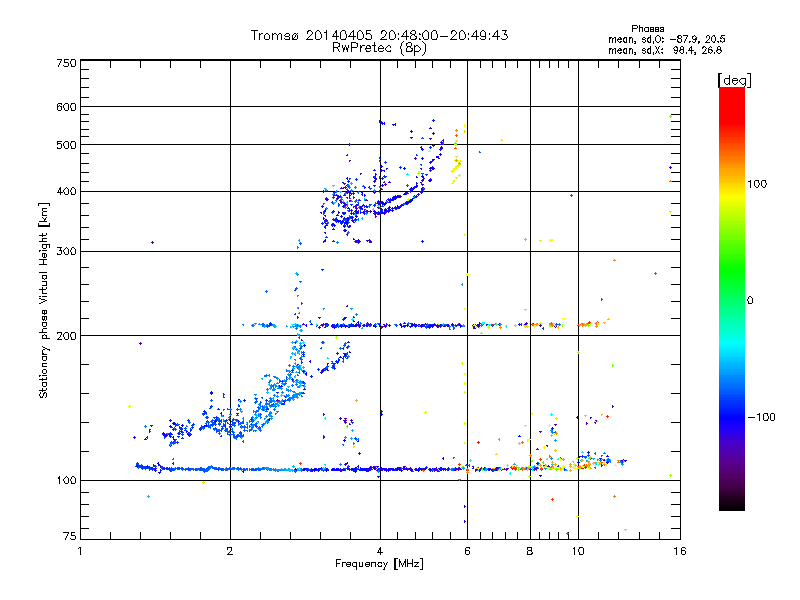
Task: Click the y-axis tick label '200'
Action: (66, 336)
